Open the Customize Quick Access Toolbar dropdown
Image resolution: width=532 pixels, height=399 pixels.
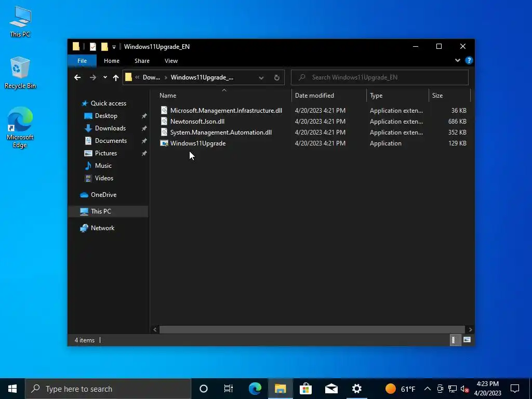pyautogui.click(x=114, y=47)
